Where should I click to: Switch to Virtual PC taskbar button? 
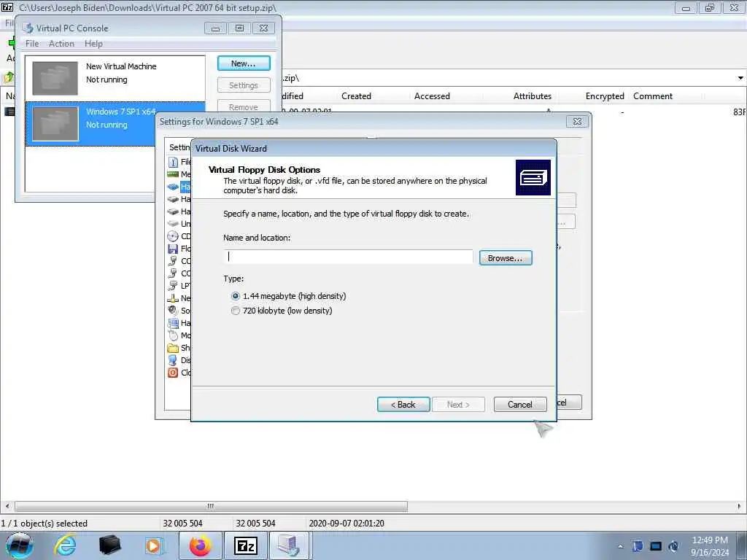289,545
